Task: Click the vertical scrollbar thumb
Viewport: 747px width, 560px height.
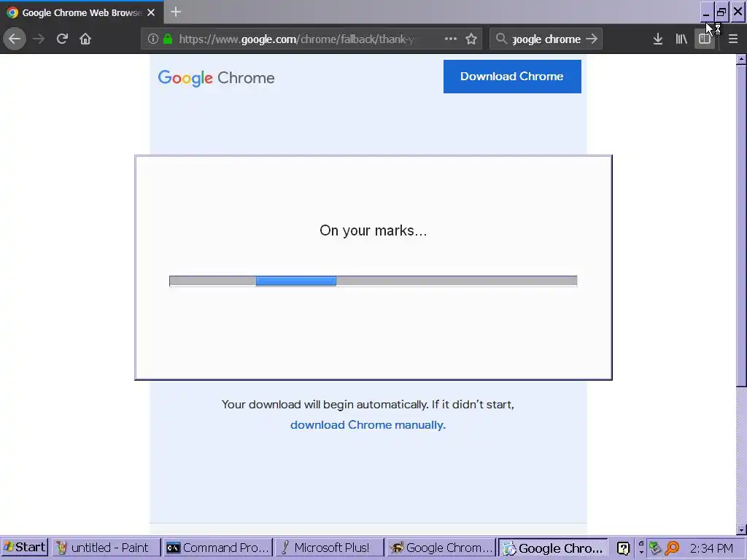Action: coord(741,225)
